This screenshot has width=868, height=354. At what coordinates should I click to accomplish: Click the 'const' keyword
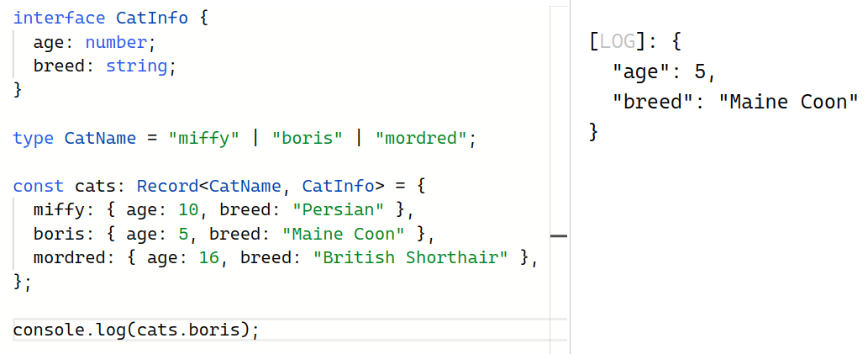point(38,186)
